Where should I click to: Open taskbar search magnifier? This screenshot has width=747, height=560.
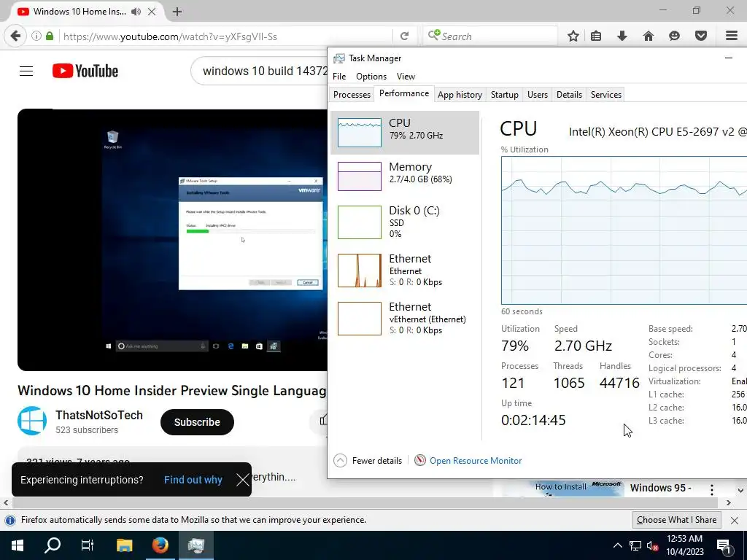[x=53, y=545]
